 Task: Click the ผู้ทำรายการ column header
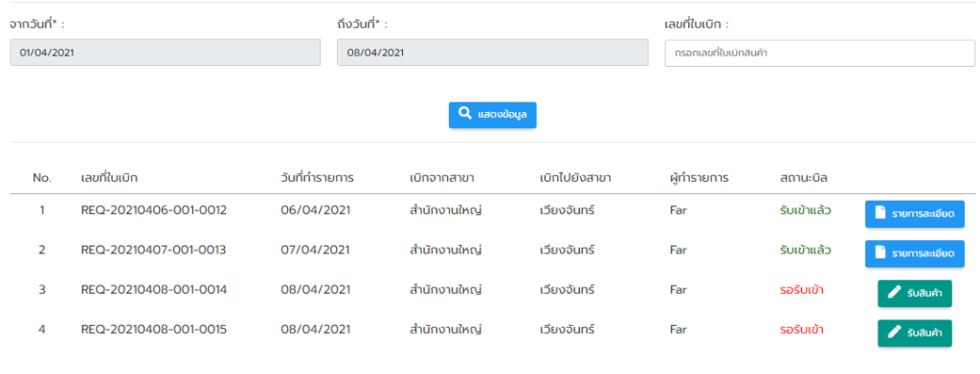point(699,178)
